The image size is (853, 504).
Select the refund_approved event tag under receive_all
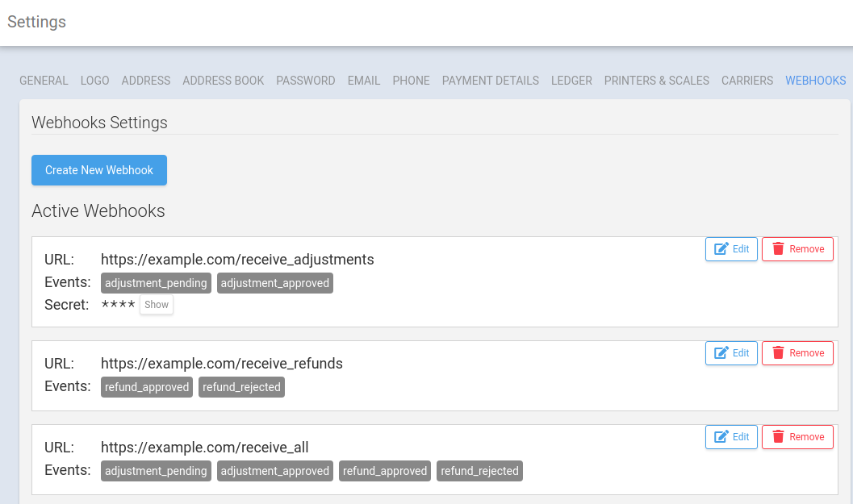[x=384, y=470]
